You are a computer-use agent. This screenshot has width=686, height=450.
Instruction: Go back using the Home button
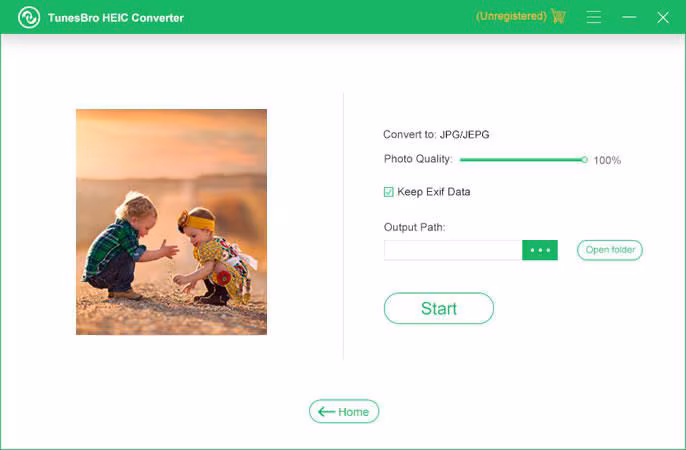(x=344, y=412)
